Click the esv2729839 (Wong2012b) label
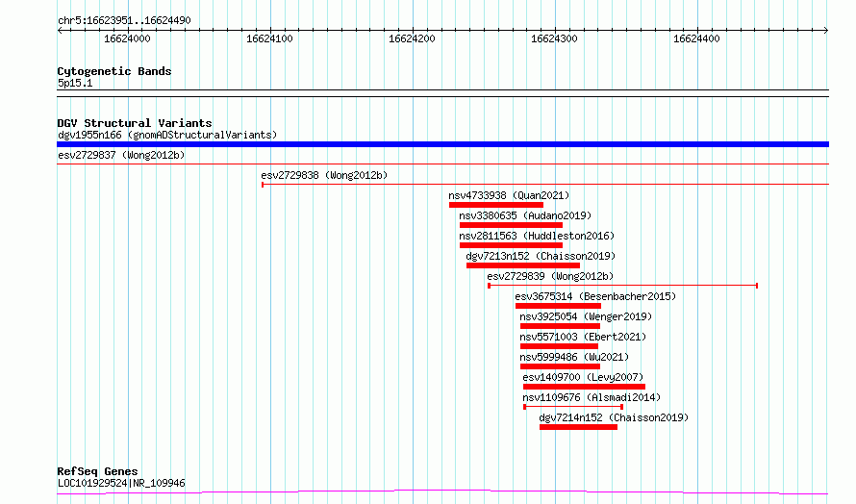Image resolution: width=856 pixels, height=504 pixels. (x=550, y=276)
